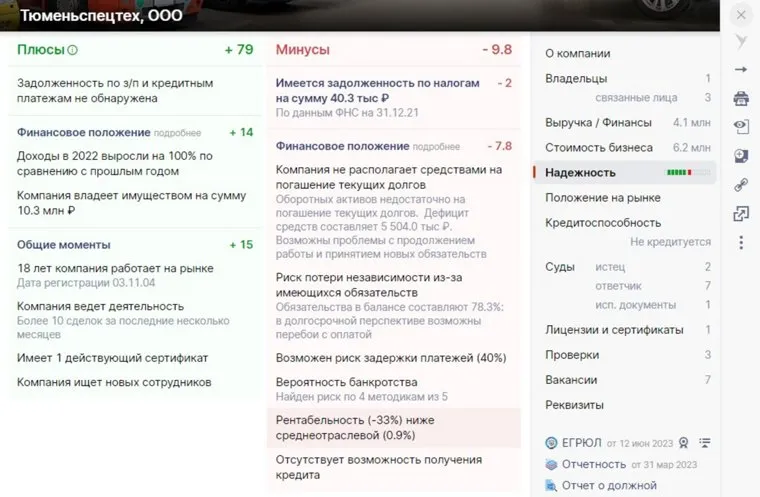This screenshot has width=760, height=497.
Task: Open the 'Вакансии' section
Action: pyautogui.click(x=571, y=380)
